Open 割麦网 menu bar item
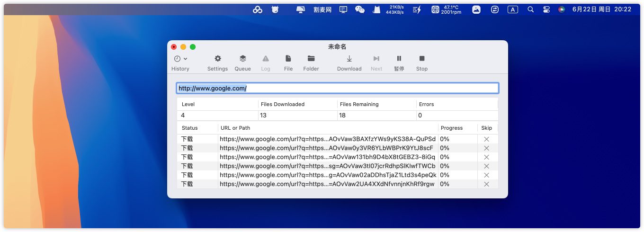Viewport: 644px width, 232px height. click(x=322, y=9)
